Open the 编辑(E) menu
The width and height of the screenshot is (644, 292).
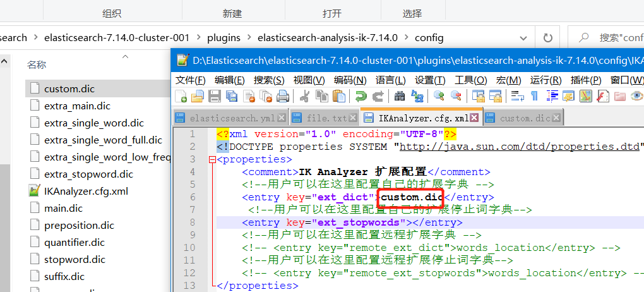230,80
